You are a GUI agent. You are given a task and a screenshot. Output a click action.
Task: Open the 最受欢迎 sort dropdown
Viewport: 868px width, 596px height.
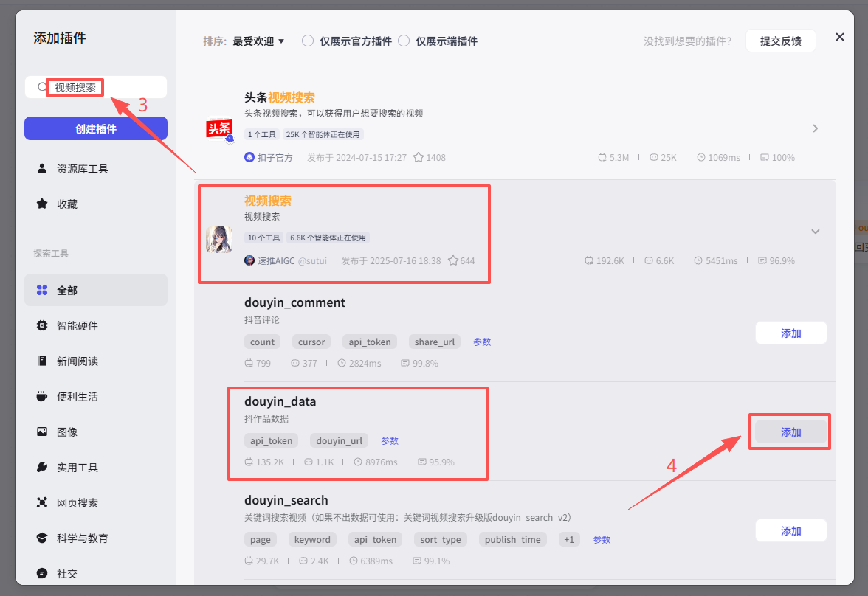[258, 41]
